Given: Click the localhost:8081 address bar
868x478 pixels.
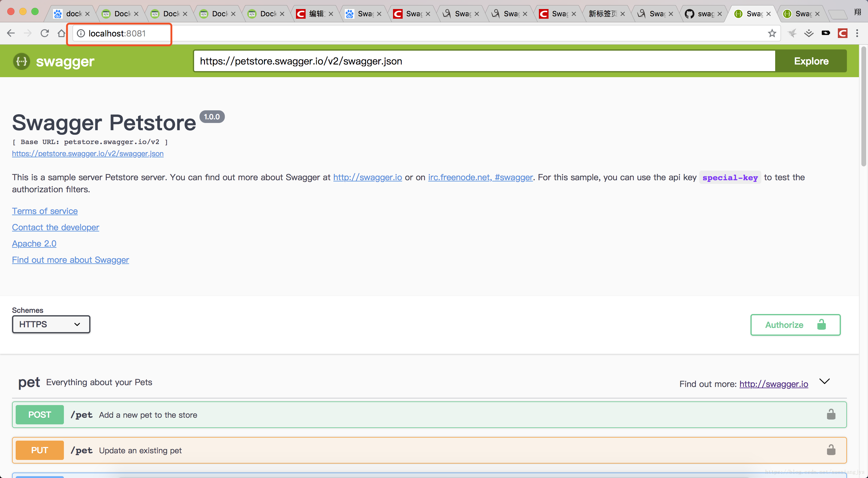Looking at the screenshot, I should pos(426,33).
